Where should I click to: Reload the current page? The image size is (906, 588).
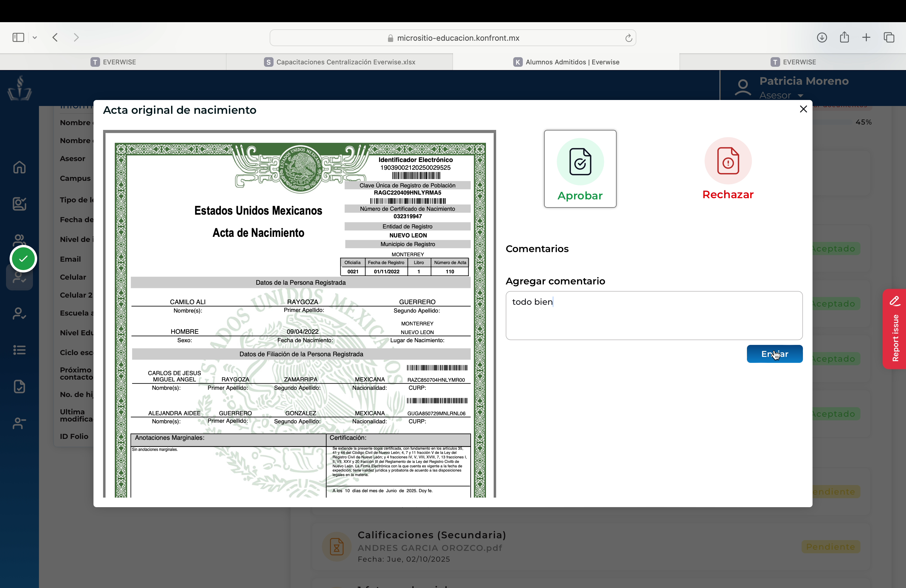629,38
